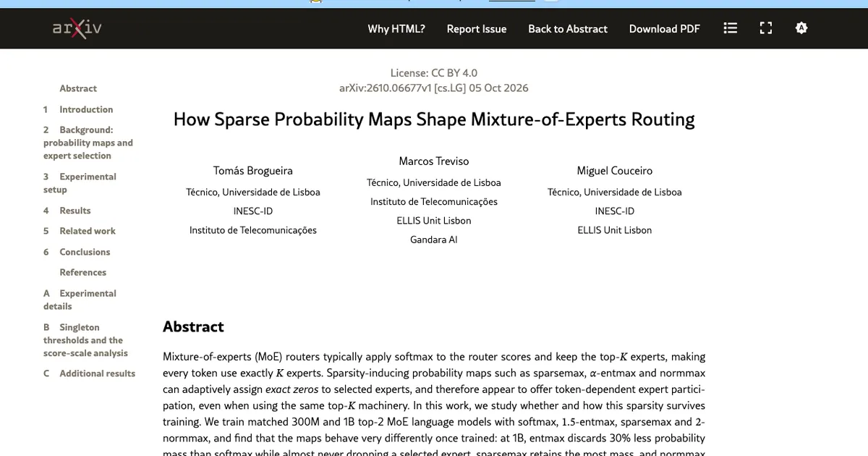Viewport: 868px width, 456px height.
Task: Go to appendix B Singleton thresholds
Action: click(85, 340)
